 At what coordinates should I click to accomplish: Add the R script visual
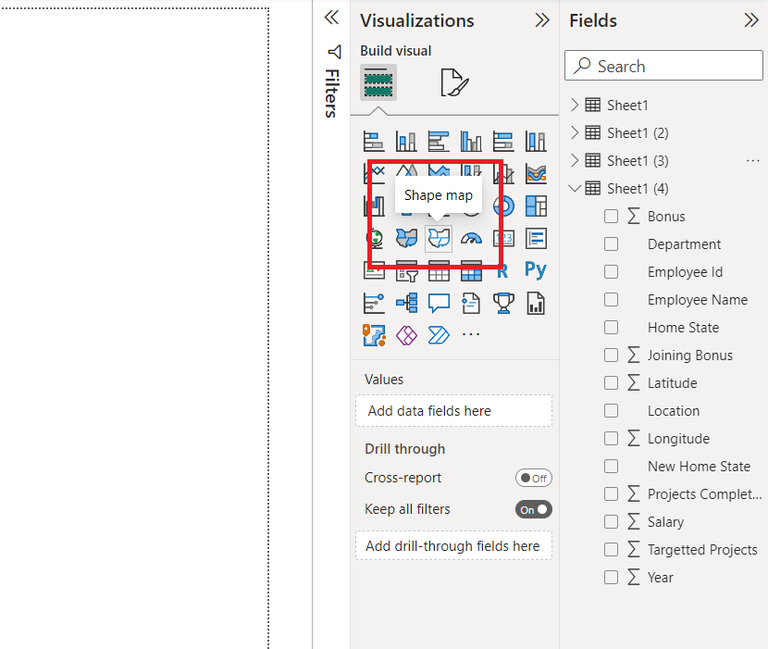click(503, 270)
